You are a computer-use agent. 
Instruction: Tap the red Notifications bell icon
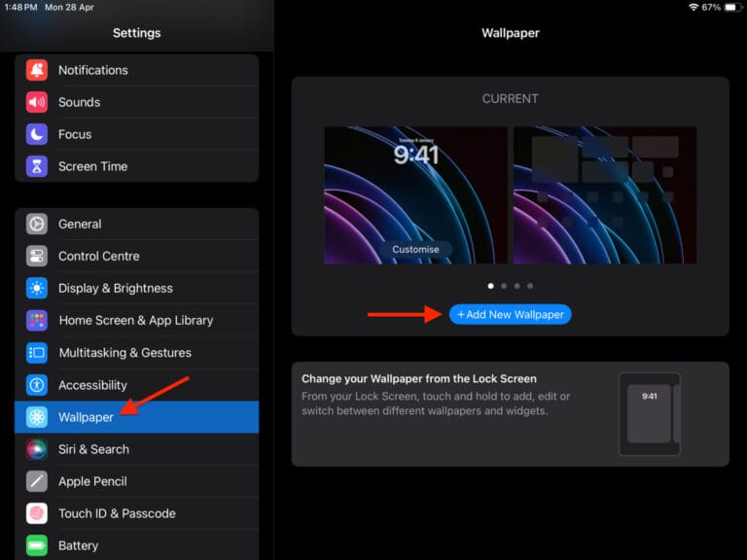[x=37, y=70]
